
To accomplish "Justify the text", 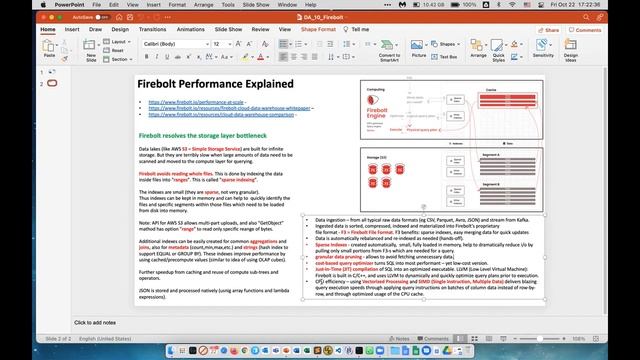I will coord(314,57).
